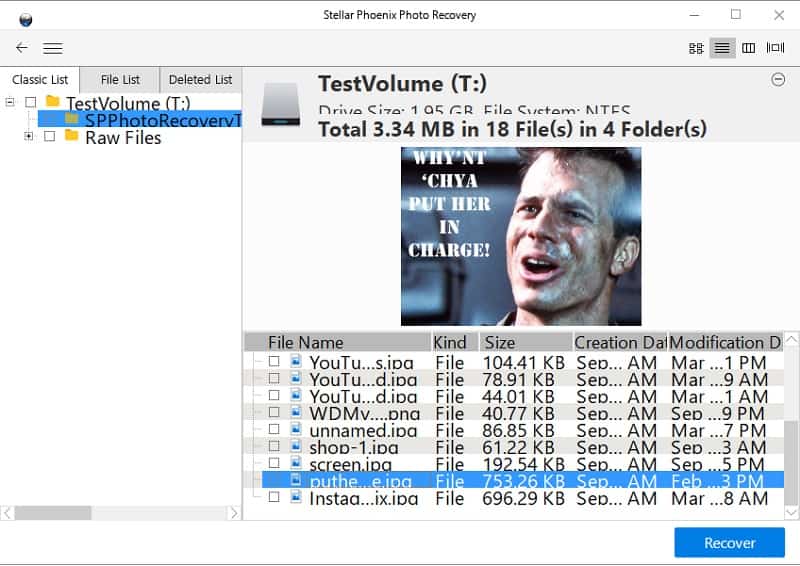Open the Classic List tab
Image resolution: width=800 pixels, height=566 pixels.
(x=40, y=80)
